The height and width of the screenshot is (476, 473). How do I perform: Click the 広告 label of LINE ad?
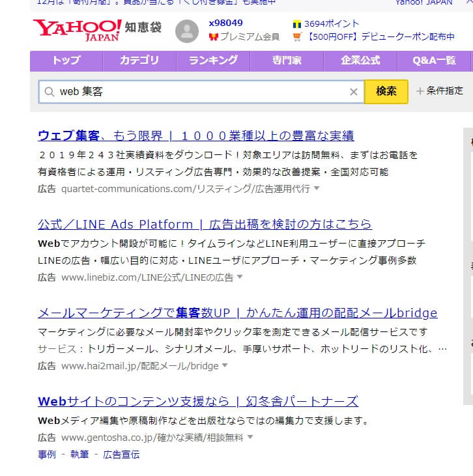(47, 277)
